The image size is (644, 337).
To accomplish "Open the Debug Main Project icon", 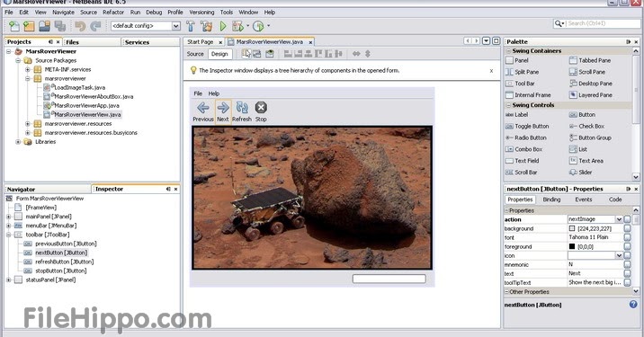I will pyautogui.click(x=237, y=26).
